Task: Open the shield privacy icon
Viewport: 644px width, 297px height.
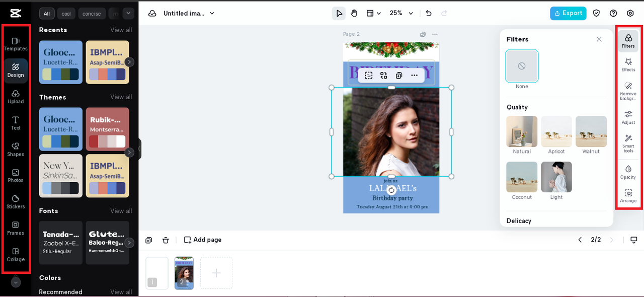Action: [596, 13]
